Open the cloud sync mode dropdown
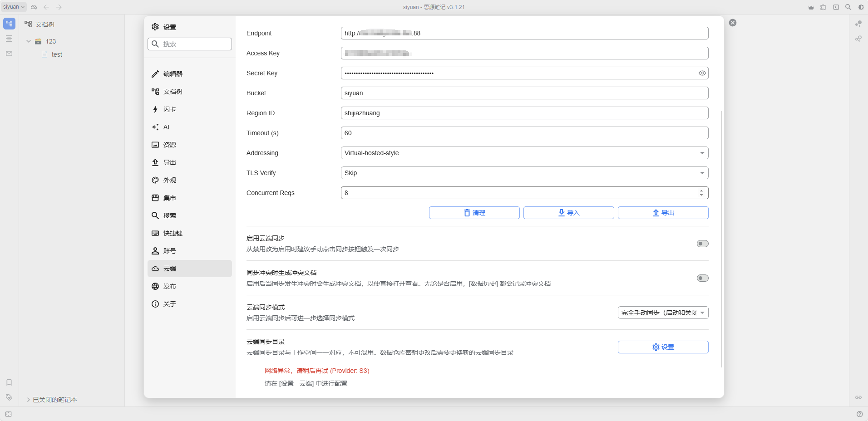This screenshot has width=868, height=421. (x=663, y=313)
